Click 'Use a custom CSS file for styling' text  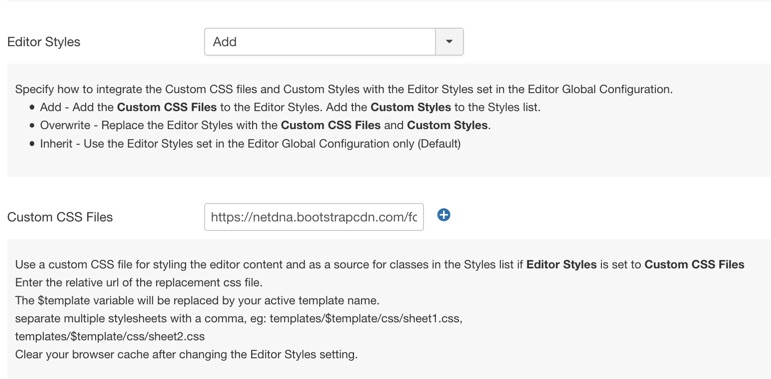point(380,264)
